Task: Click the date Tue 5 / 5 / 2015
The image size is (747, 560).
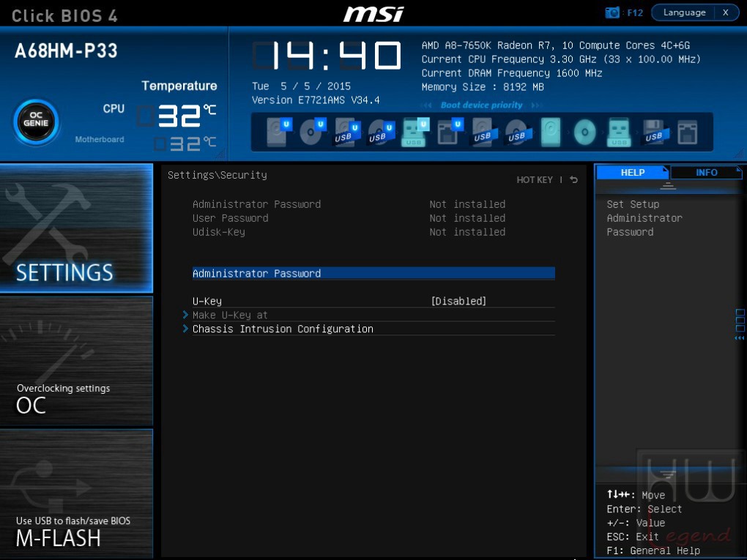Action: [x=301, y=86]
